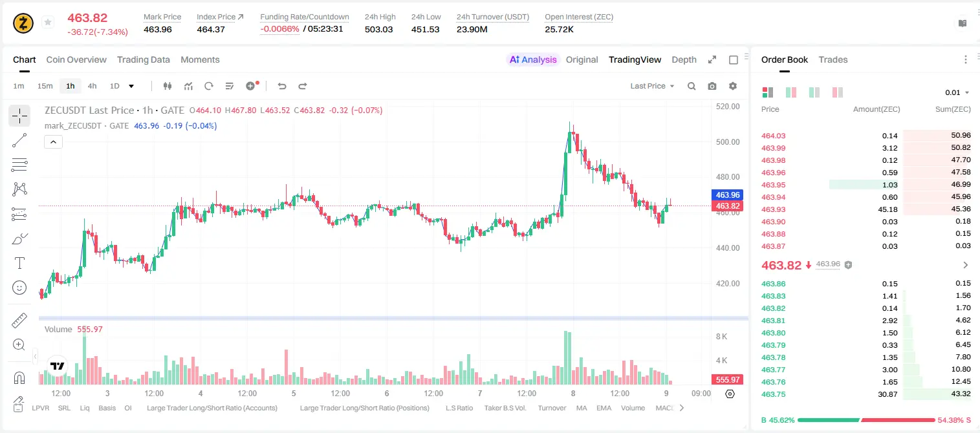Viewport: 980px width, 433px height.
Task: Select the trend line drawing tool
Action: click(x=19, y=140)
